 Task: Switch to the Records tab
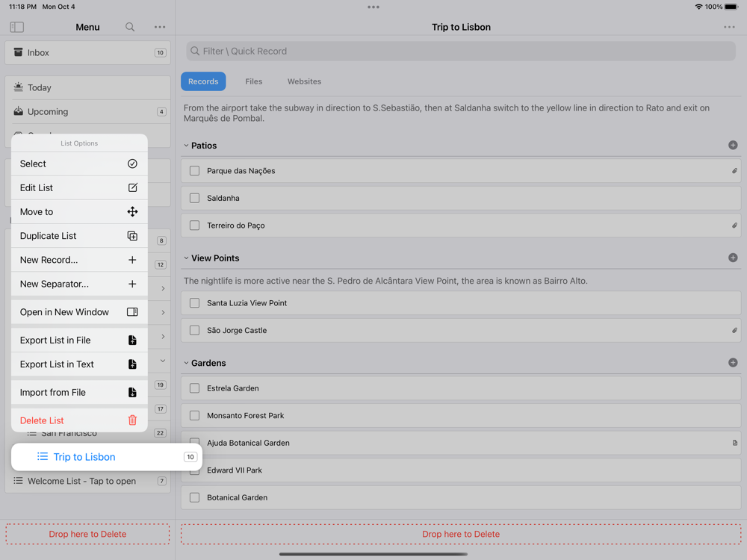point(203,81)
